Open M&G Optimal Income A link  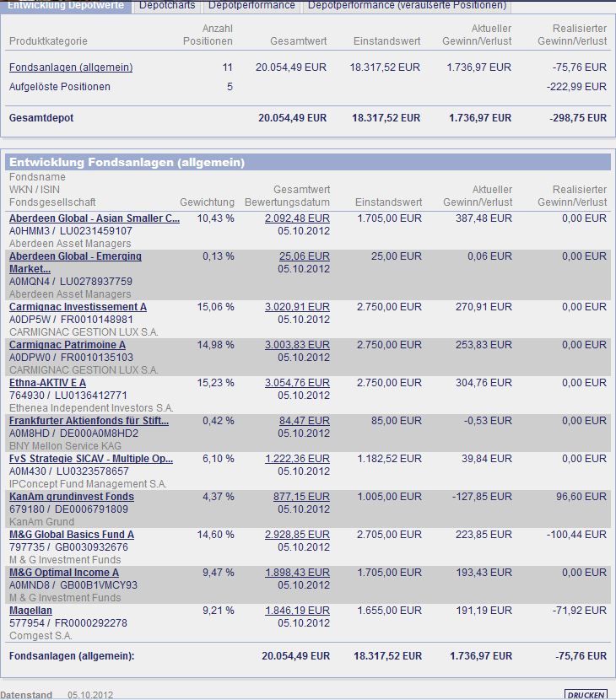pyautogui.click(x=64, y=573)
